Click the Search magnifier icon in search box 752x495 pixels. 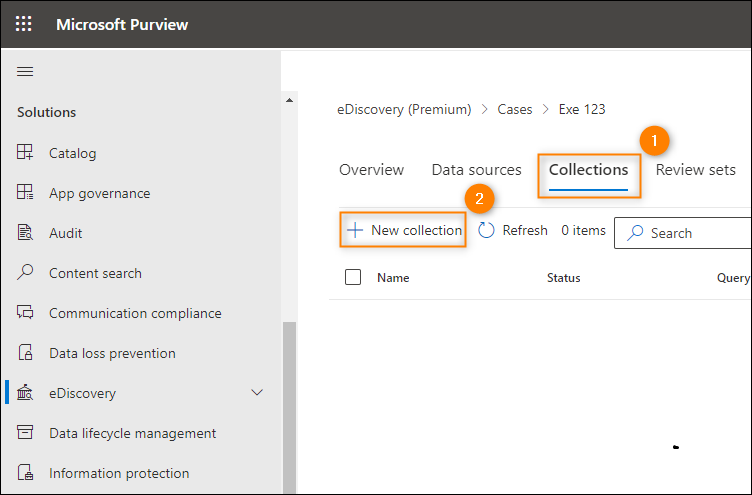tap(635, 233)
